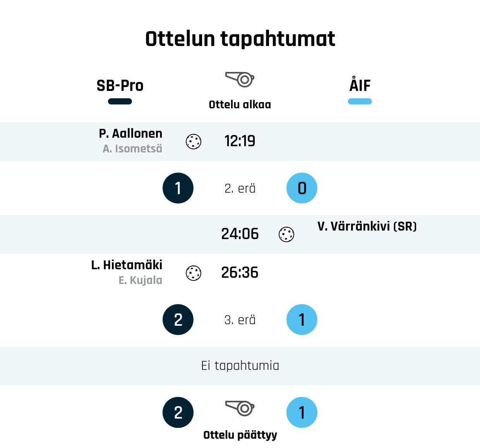Click ÅIF score badge for 2. erä

(x=302, y=188)
